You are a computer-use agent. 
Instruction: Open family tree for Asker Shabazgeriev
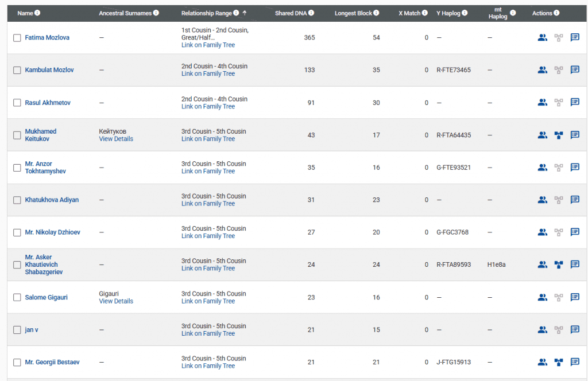[559, 265]
